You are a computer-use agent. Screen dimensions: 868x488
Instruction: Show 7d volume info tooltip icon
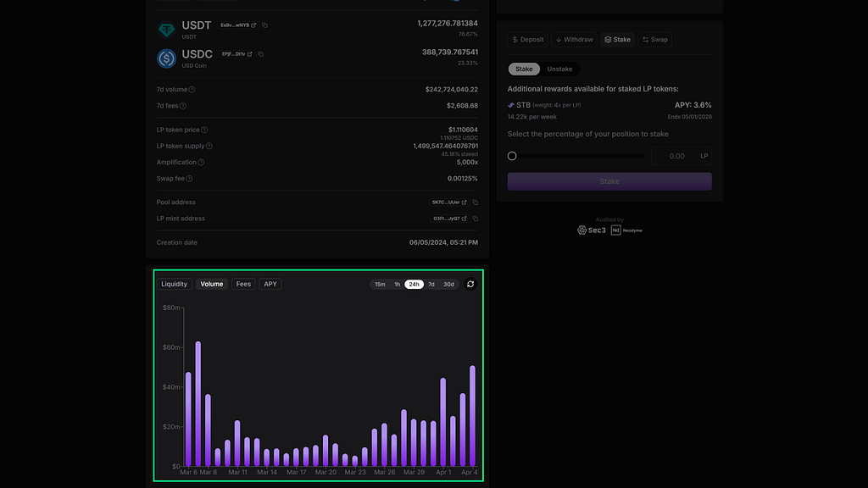point(192,90)
